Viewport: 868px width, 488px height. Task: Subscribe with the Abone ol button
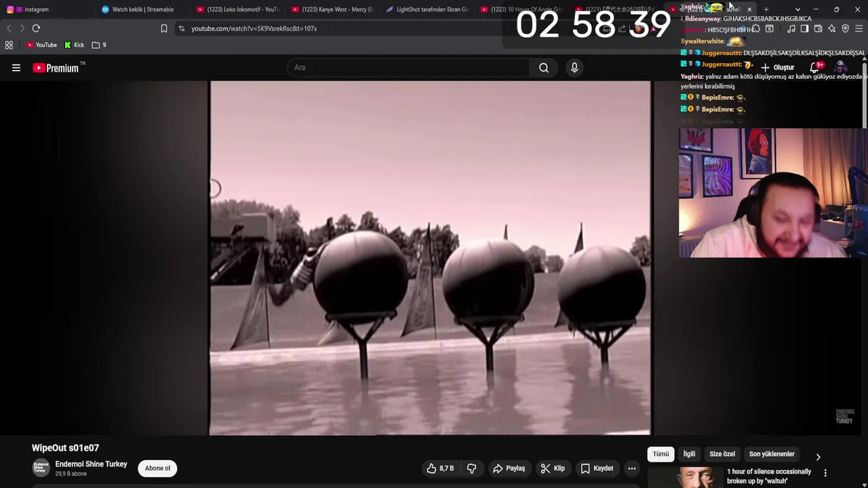coord(157,468)
